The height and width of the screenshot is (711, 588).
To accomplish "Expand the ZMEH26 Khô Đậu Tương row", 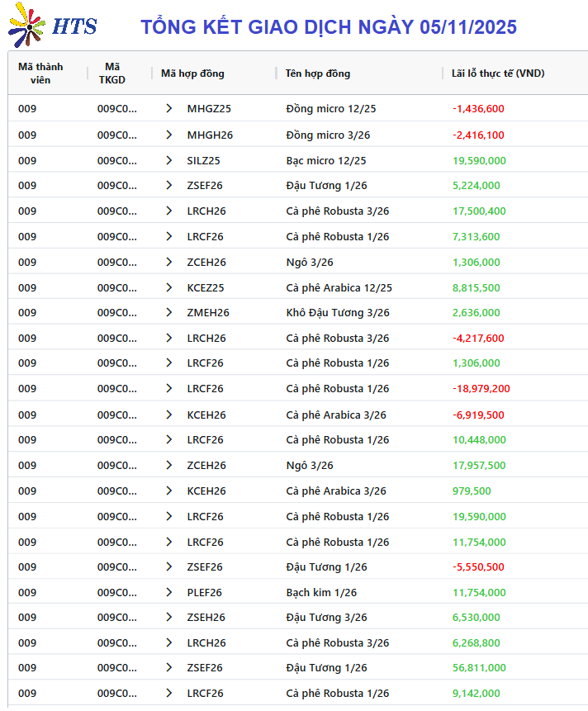I will point(169,312).
